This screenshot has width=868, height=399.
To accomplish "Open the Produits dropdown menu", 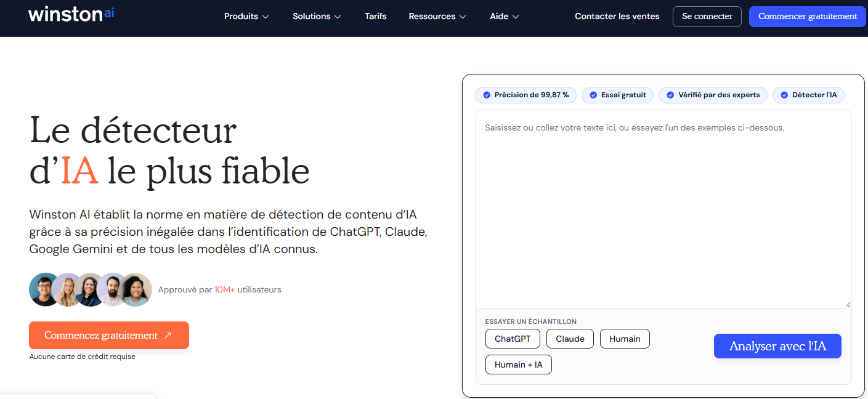I will pos(246,17).
